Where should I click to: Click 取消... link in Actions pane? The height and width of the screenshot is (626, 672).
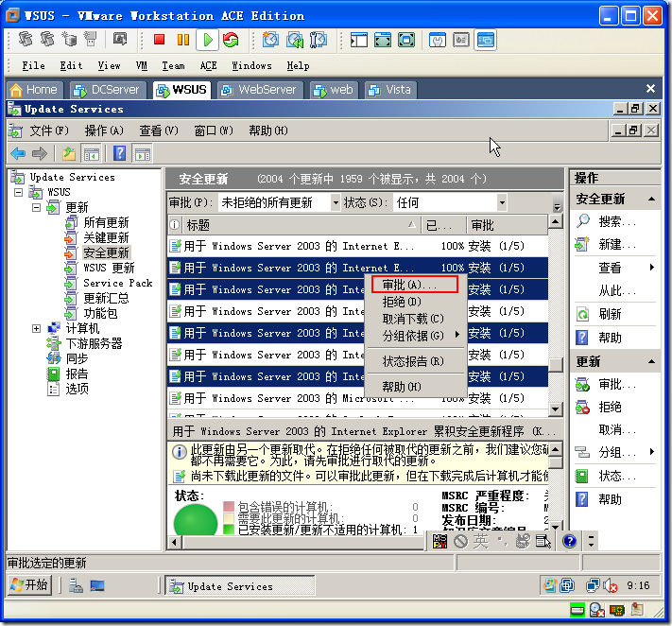point(617,429)
